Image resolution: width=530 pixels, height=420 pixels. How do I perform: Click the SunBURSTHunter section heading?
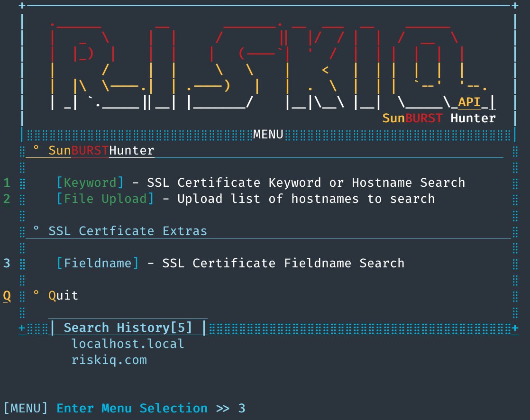click(101, 151)
